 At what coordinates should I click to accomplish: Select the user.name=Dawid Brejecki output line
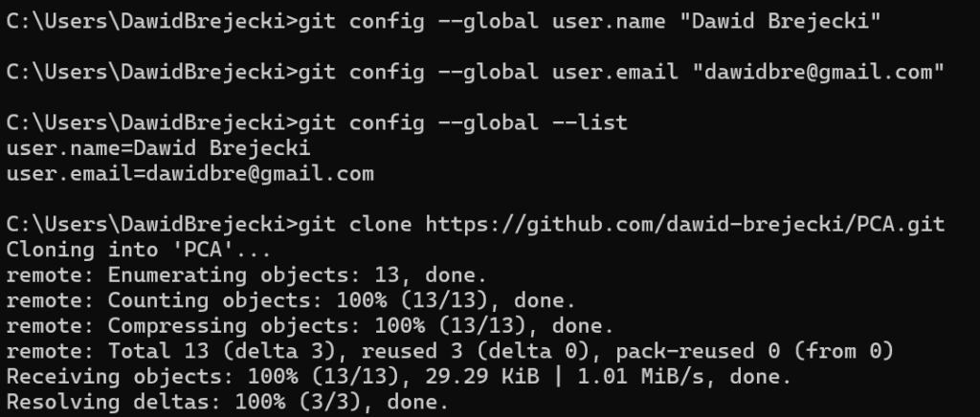tap(158, 148)
